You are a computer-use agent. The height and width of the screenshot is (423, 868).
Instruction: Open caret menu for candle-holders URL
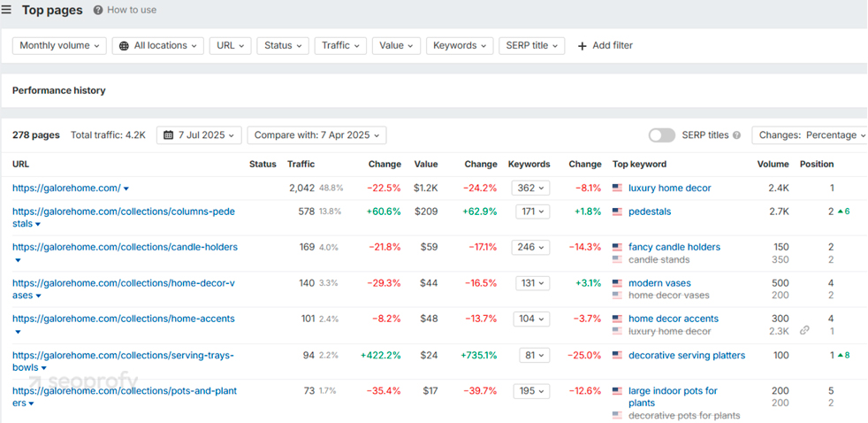click(17, 260)
